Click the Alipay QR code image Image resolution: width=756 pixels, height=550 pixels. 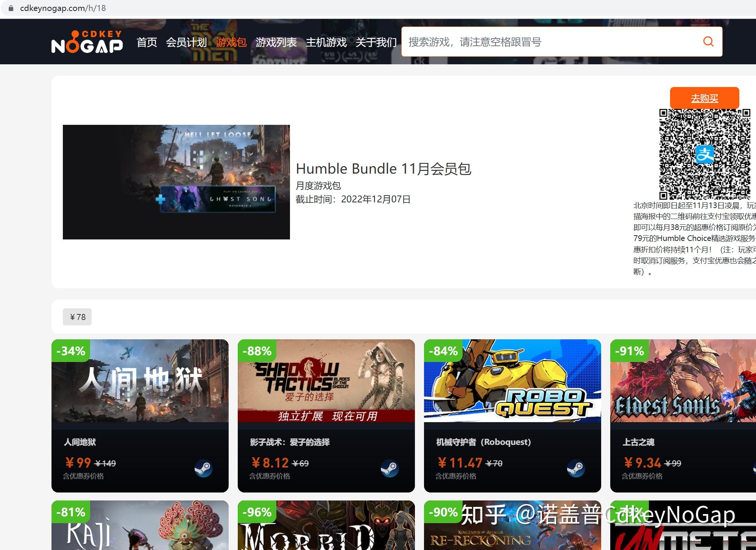[705, 154]
